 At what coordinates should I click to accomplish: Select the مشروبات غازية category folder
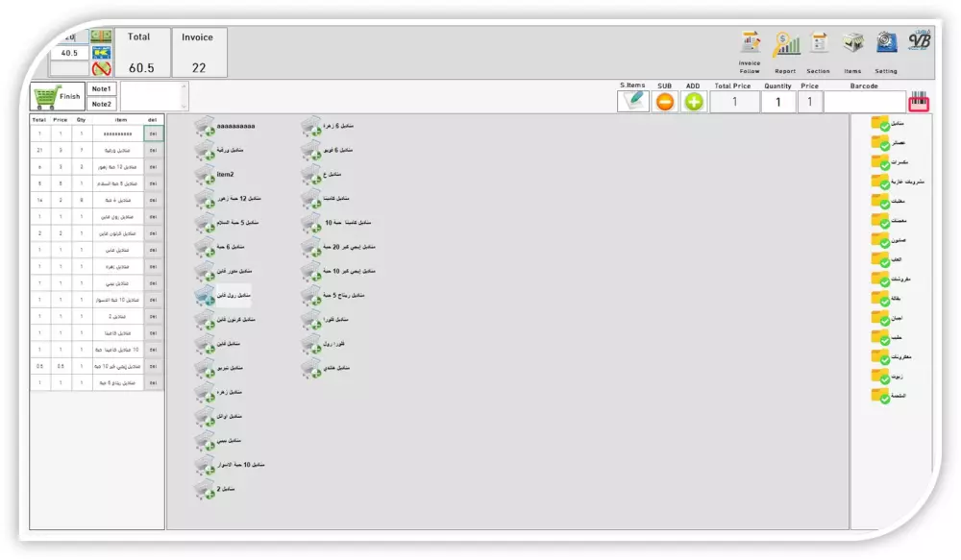point(898,182)
